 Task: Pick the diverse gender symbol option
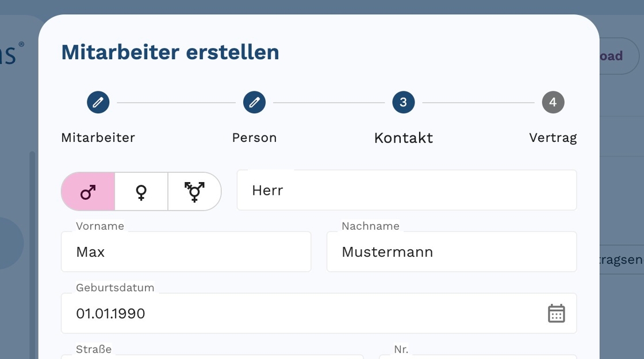pyautogui.click(x=194, y=191)
